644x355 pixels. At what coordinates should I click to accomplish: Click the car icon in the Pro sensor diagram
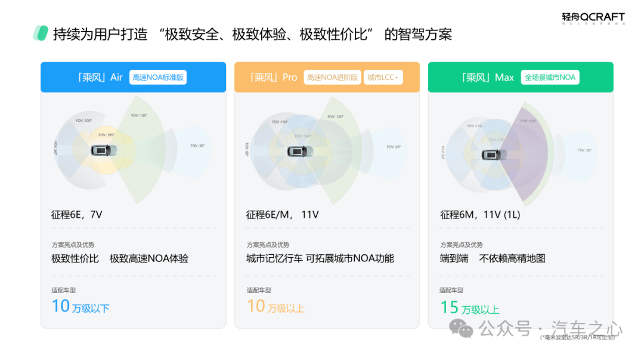coord(300,152)
